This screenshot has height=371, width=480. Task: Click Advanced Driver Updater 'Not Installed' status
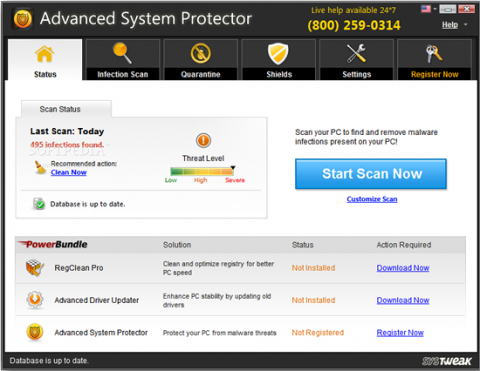click(x=313, y=300)
